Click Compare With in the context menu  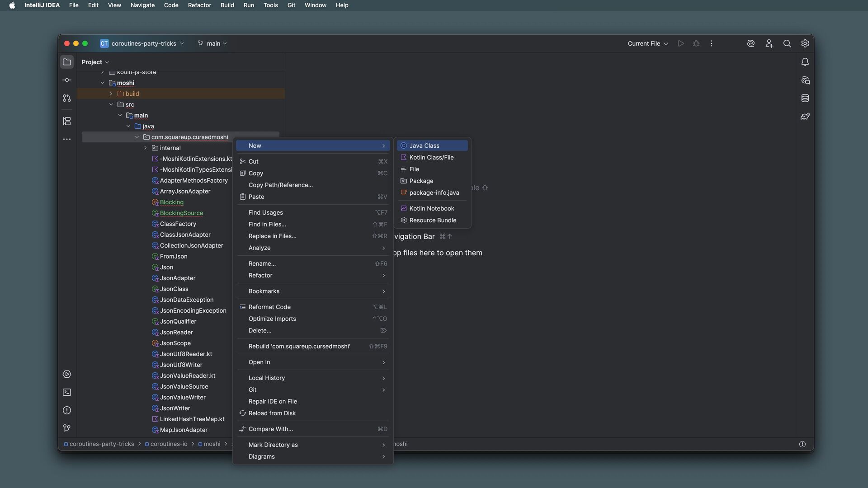[x=313, y=429]
